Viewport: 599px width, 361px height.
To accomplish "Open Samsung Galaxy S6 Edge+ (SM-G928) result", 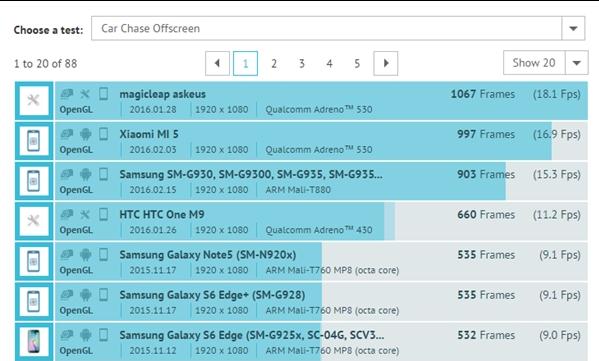I will 212,295.
